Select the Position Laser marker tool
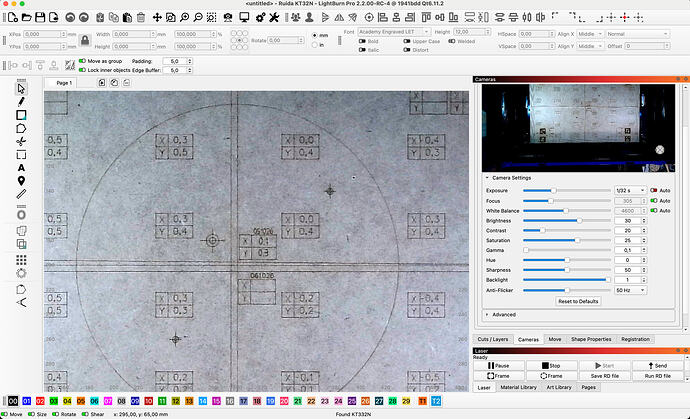 tap(21, 181)
